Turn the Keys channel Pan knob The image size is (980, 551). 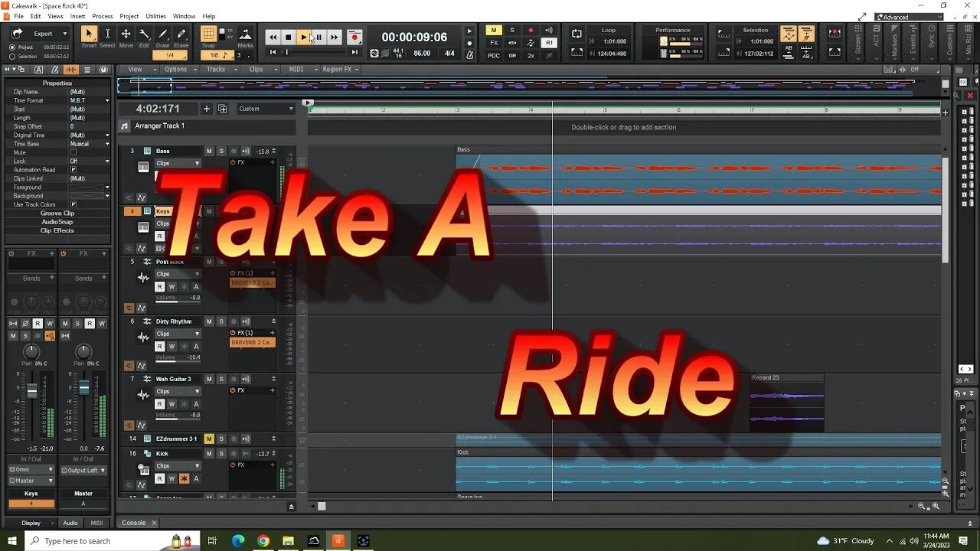(31, 351)
